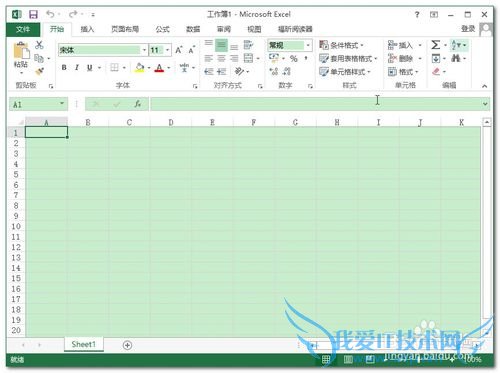Switch to the Insert ribbon tab
500x373 pixels.
(x=87, y=29)
